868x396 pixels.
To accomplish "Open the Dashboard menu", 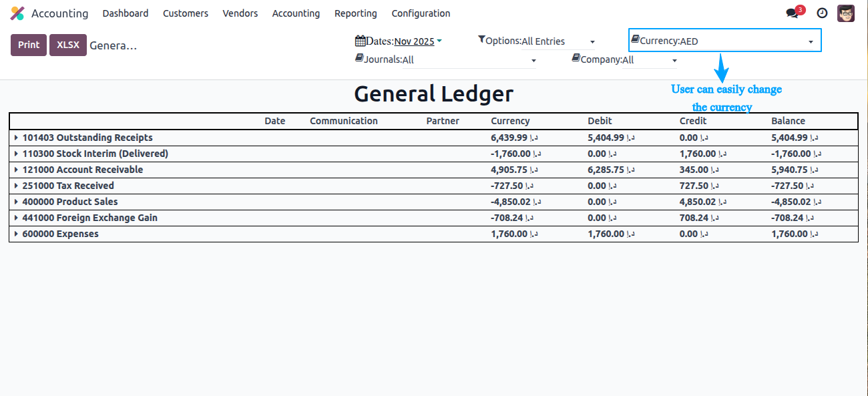I will (126, 13).
